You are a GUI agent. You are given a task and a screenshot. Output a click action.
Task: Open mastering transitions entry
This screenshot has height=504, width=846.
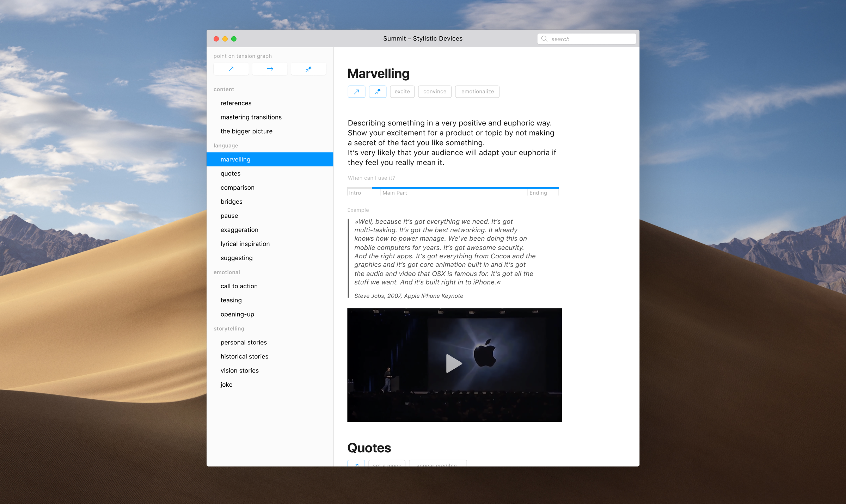click(x=270, y=117)
